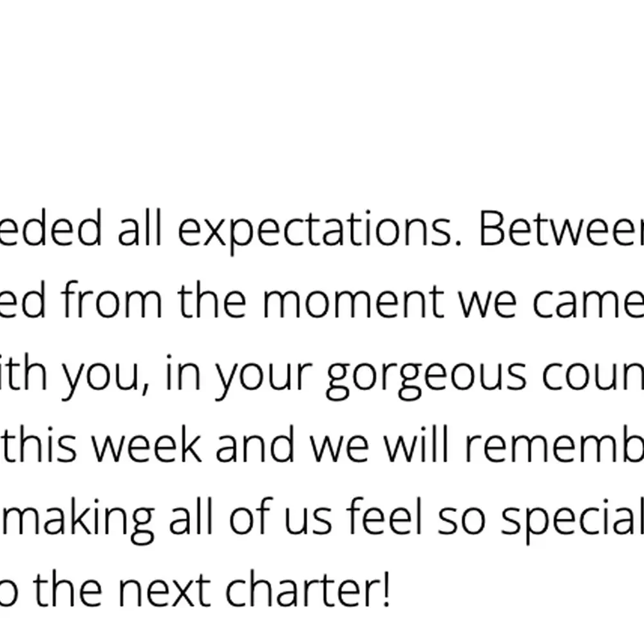The image size is (644, 644).
Task: Click the partially visible word "Between"
Action: 562,228
